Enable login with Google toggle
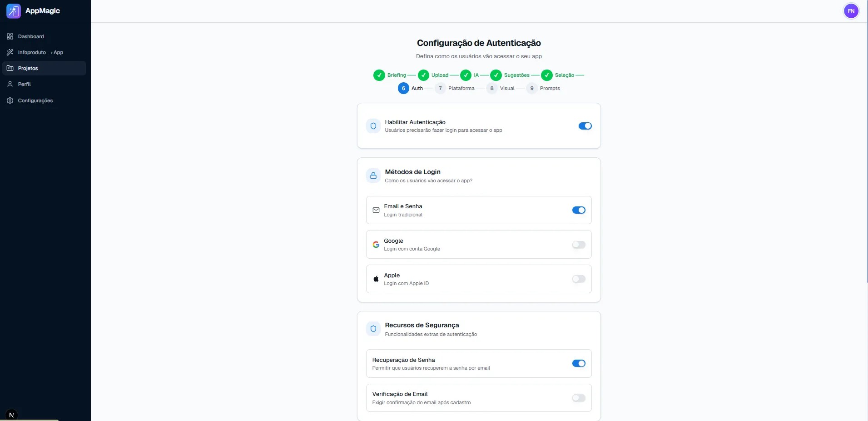868x421 pixels. pyautogui.click(x=578, y=245)
